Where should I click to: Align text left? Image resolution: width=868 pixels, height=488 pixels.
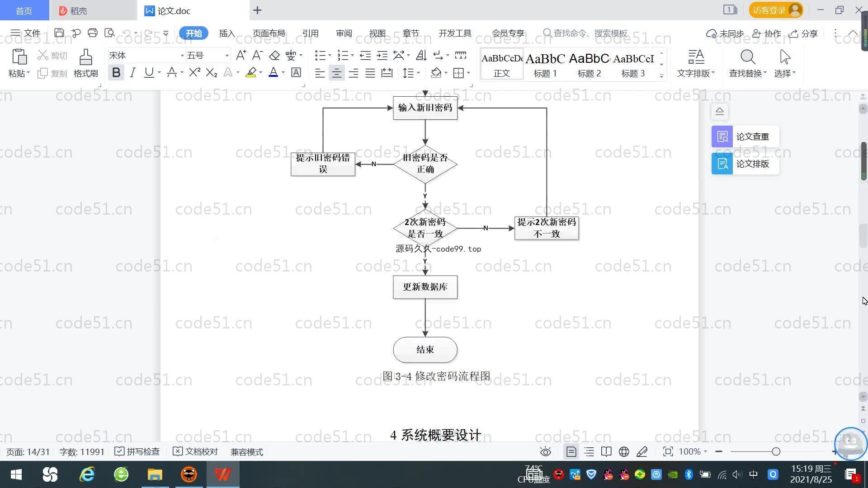point(320,73)
